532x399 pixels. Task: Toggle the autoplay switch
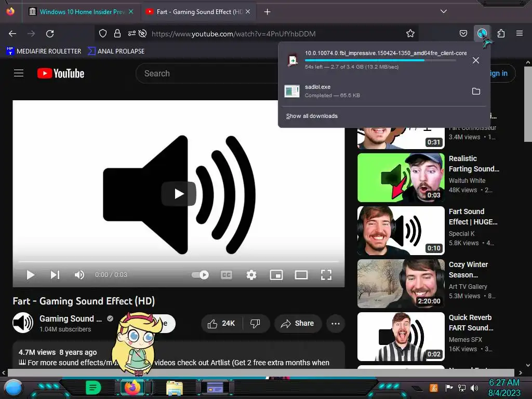pos(201,275)
